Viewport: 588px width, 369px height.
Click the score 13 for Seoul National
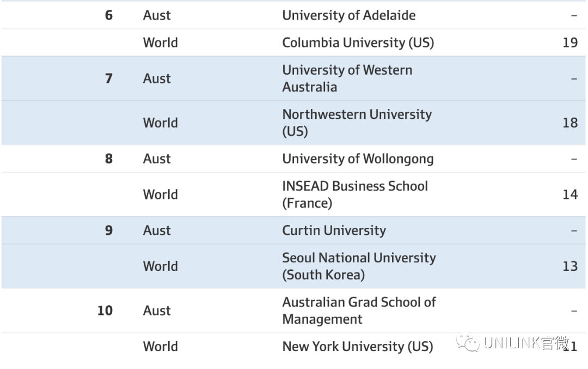tap(570, 266)
